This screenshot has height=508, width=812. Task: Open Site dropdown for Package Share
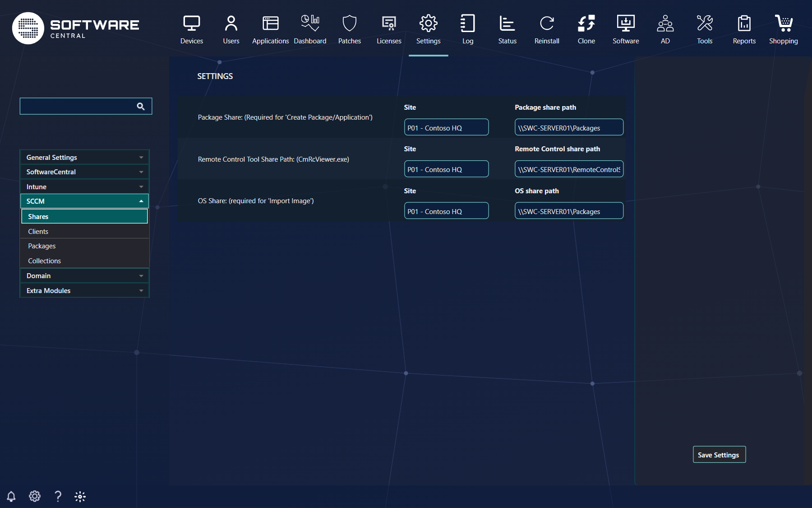(x=446, y=127)
